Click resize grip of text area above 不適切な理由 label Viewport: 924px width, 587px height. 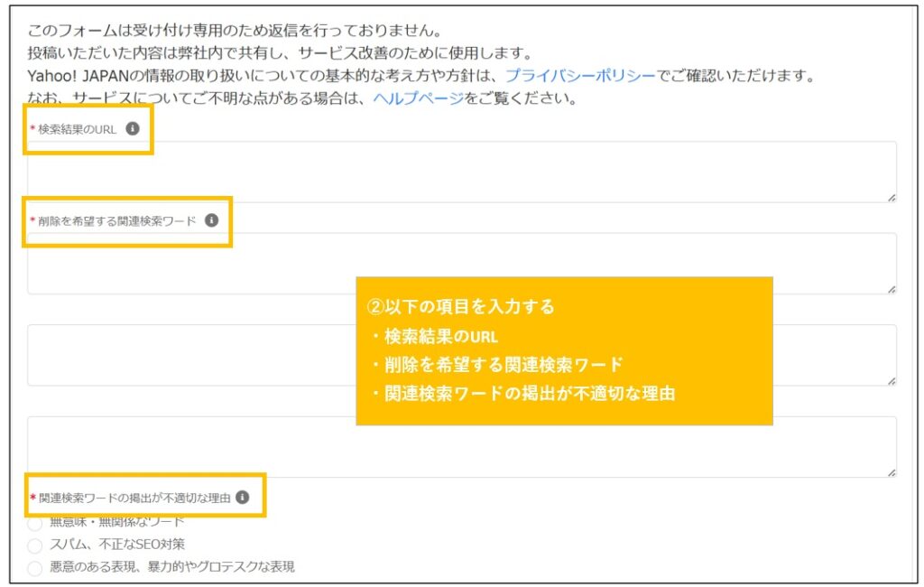[x=891, y=471]
